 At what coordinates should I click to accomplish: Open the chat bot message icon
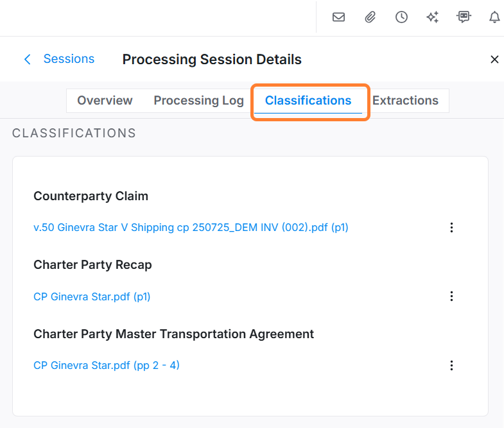(x=464, y=17)
